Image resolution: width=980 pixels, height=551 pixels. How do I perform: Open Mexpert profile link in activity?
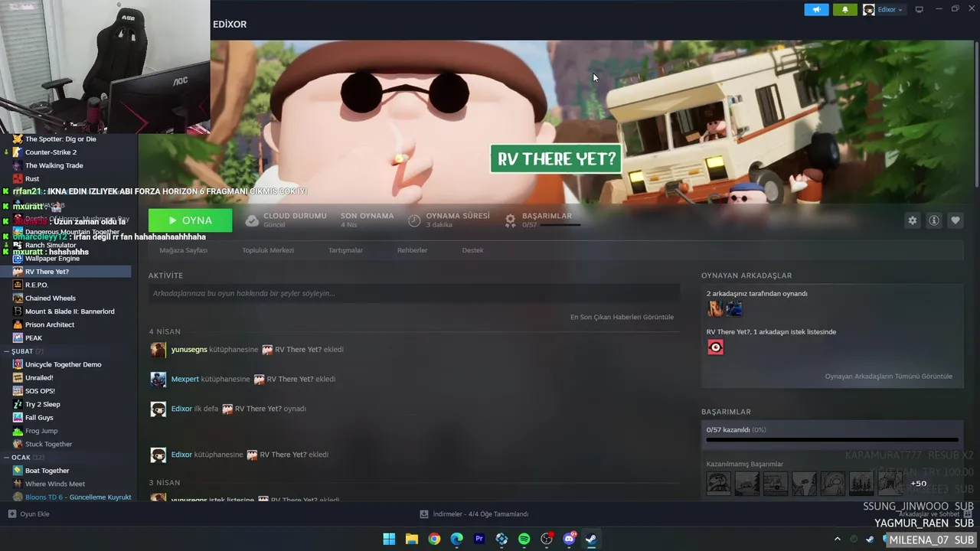[x=185, y=379]
